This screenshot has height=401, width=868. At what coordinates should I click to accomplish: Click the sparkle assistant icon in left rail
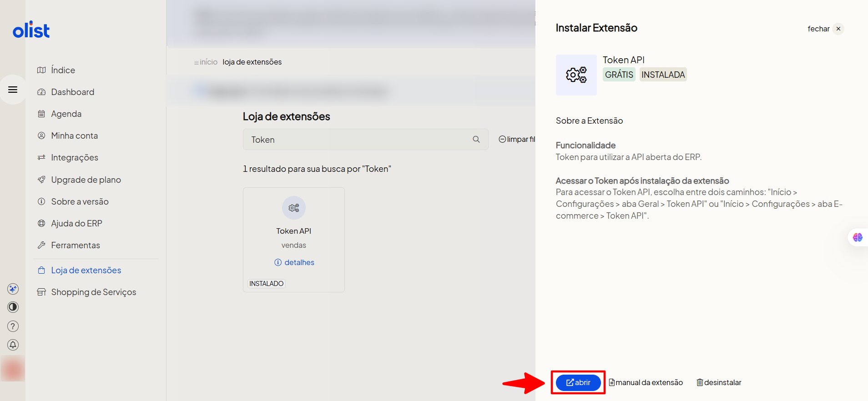point(13,289)
